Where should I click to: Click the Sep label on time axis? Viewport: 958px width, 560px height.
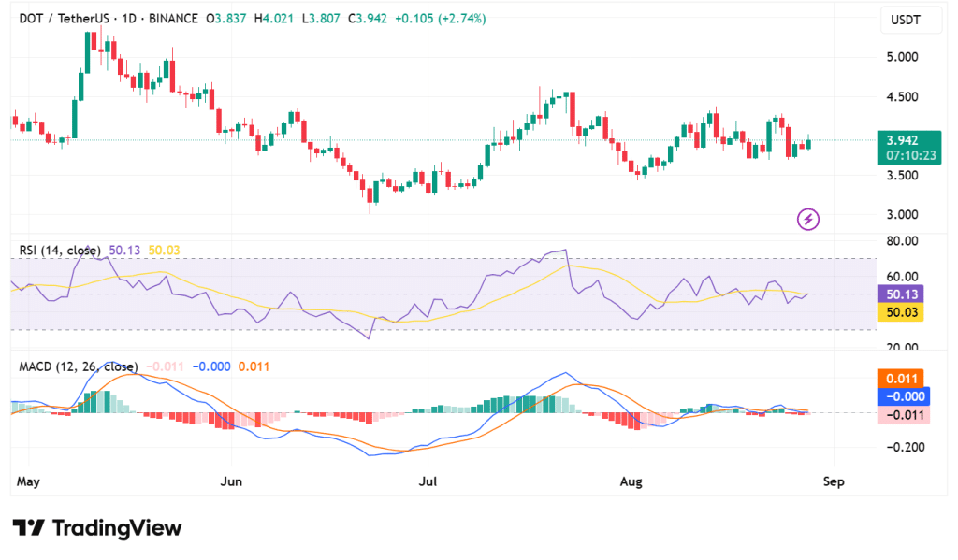coord(834,481)
